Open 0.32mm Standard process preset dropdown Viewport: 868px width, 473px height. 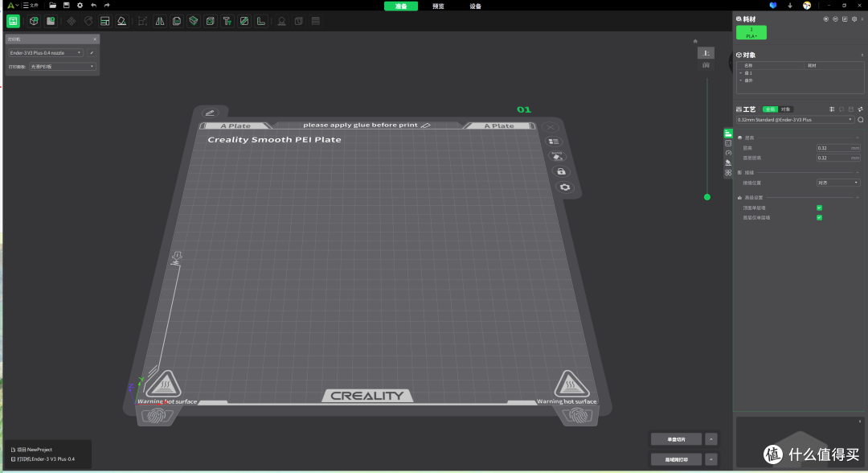[x=795, y=120]
